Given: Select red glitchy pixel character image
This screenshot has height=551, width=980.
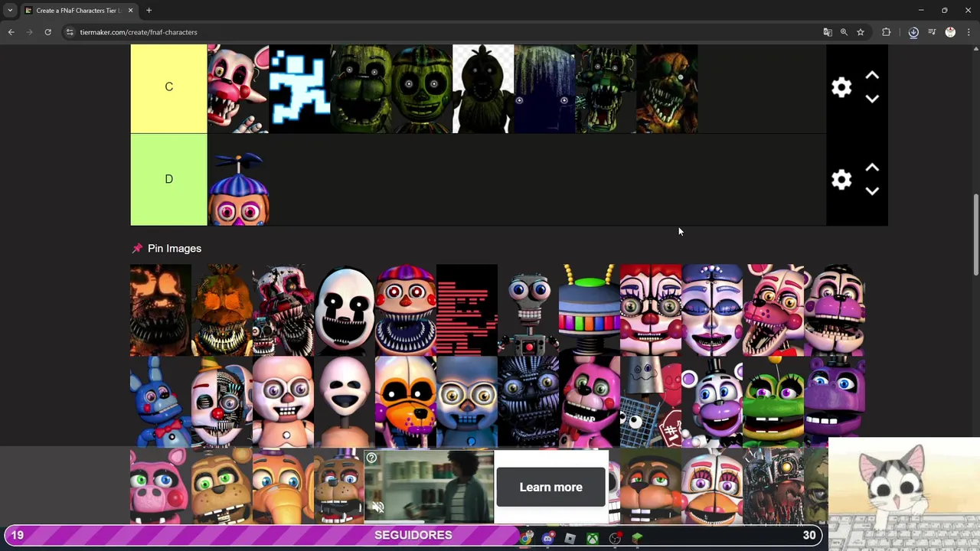Looking at the screenshot, I should (467, 310).
